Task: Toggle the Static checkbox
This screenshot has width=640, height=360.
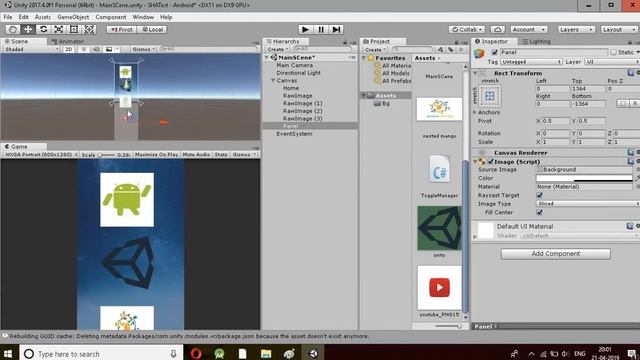Action: [613, 52]
